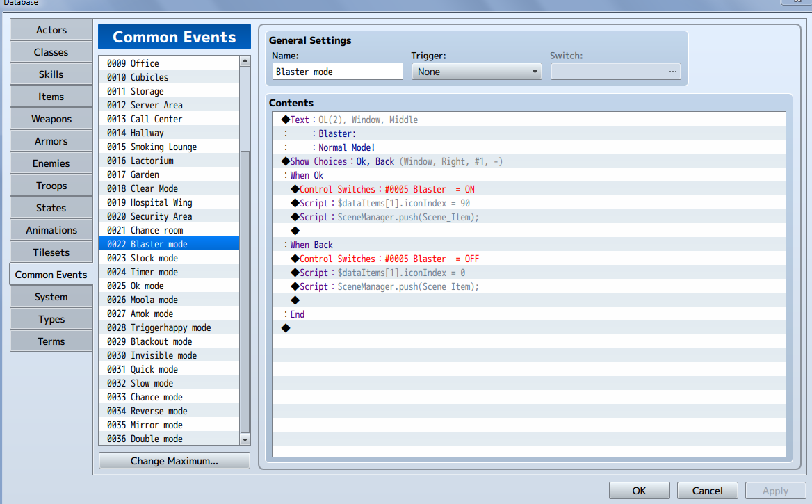Switch to the Enemies tab
Image resolution: width=812 pixels, height=504 pixels.
(x=51, y=163)
